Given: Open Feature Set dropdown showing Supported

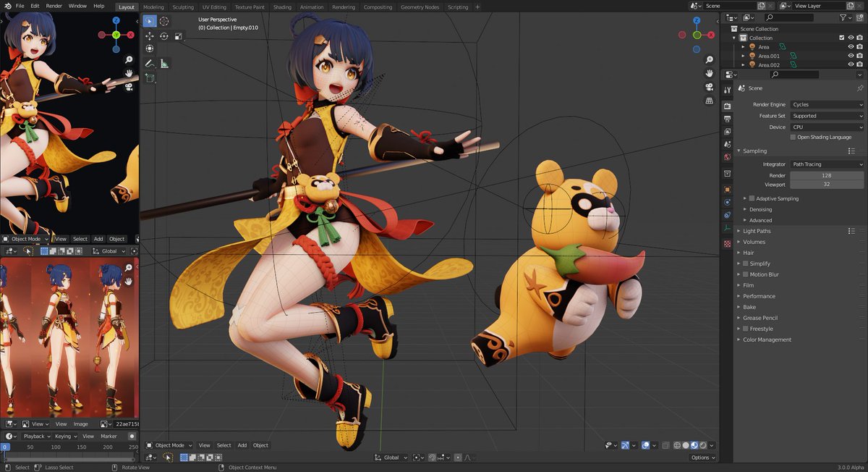Looking at the screenshot, I should coord(827,116).
